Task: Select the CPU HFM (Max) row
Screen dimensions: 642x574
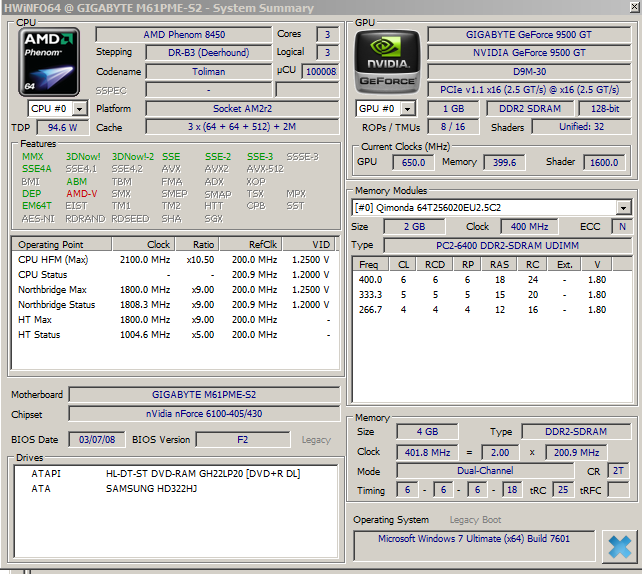Action: 174,260
